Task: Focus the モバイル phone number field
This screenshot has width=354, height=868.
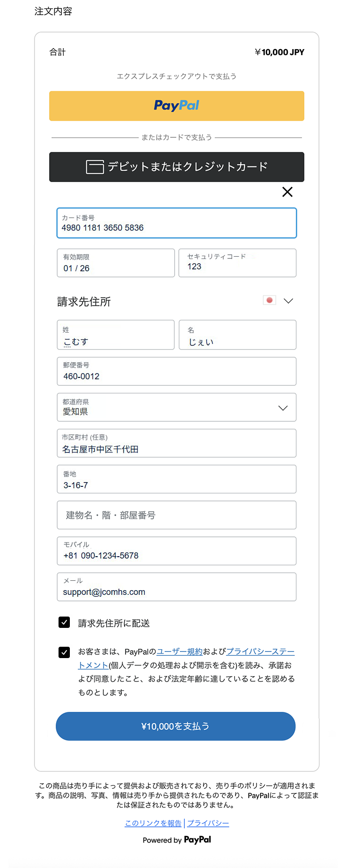Action: [177, 551]
